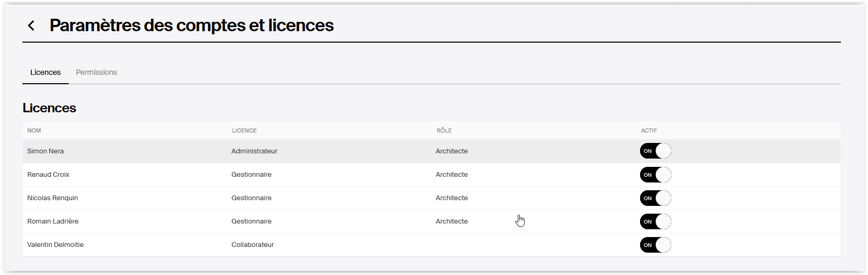Viewport: 868px width, 275px height.
Task: Select Nicolas Renquin's Architecte role
Action: pos(452,198)
